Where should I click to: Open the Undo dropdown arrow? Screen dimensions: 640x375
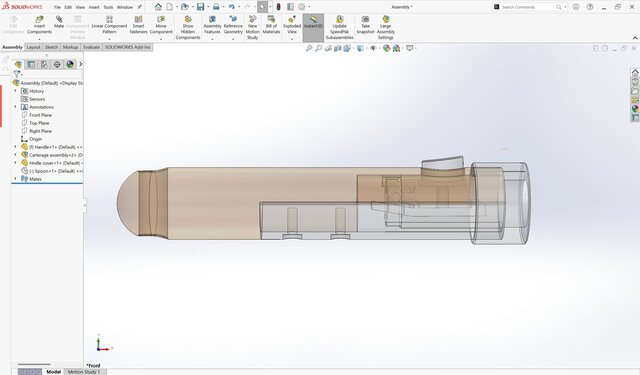click(x=239, y=7)
